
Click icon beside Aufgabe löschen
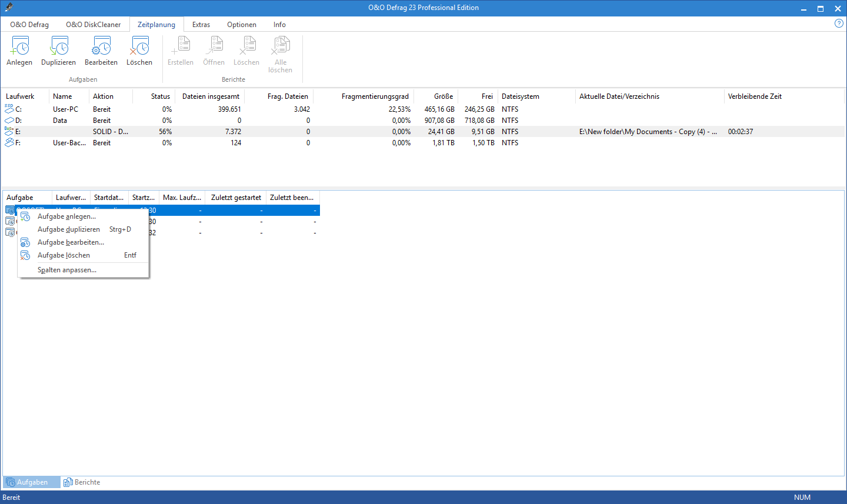[x=25, y=255]
